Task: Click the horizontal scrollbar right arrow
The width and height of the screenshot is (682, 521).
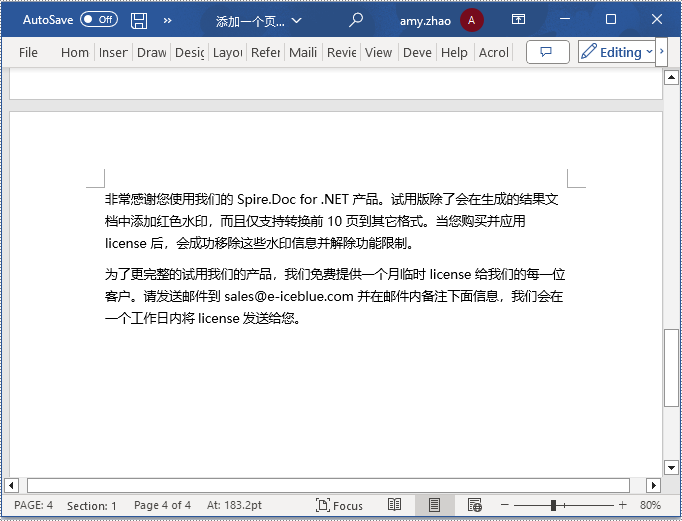Action: [x=653, y=485]
